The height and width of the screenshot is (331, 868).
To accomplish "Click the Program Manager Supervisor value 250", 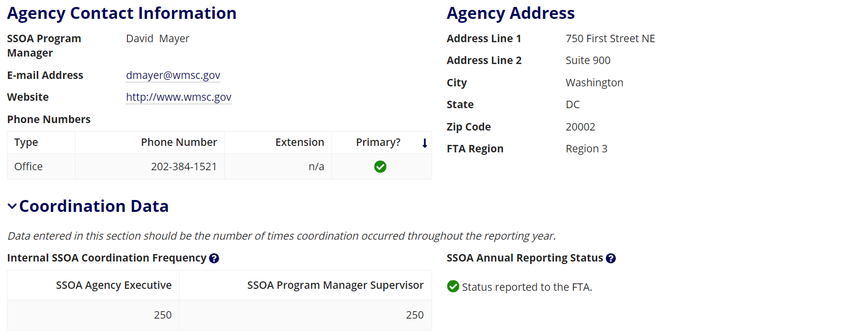I will [x=415, y=315].
